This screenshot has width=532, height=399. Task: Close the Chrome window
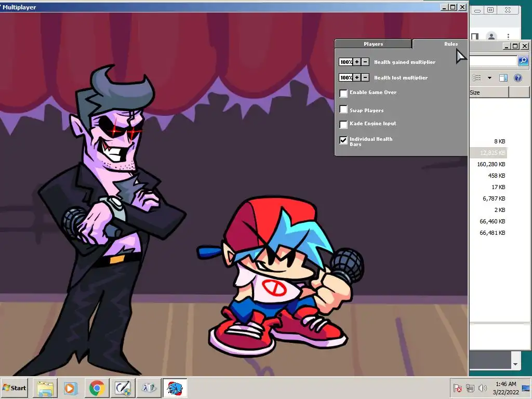click(x=508, y=10)
